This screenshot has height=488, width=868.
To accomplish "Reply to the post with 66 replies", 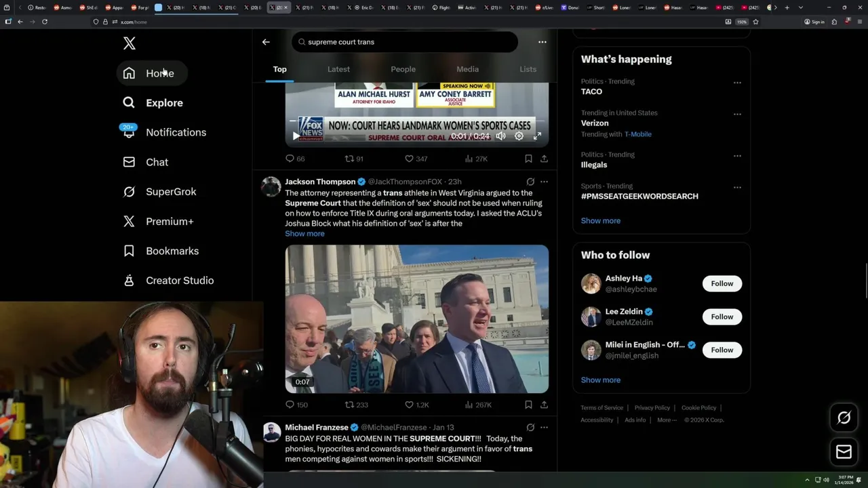I will 295,159.
